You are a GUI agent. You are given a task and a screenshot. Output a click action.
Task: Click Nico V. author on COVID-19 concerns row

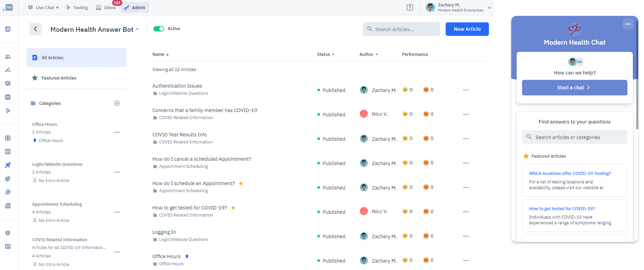[x=374, y=114]
